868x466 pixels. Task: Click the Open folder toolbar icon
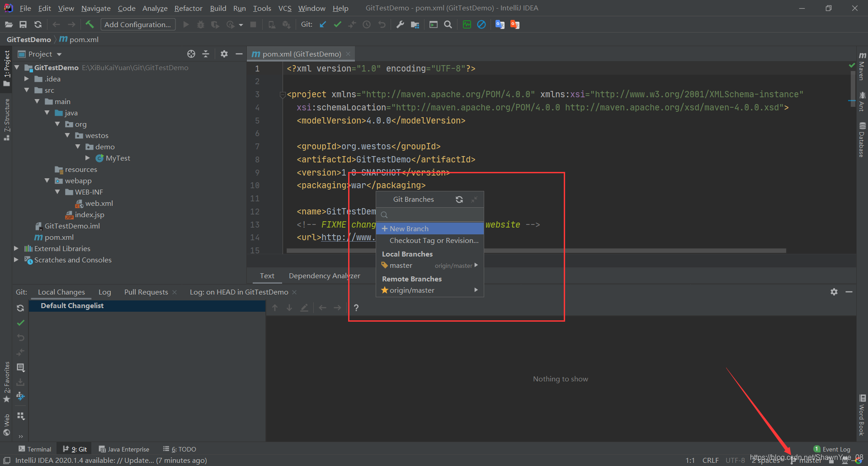(x=9, y=24)
